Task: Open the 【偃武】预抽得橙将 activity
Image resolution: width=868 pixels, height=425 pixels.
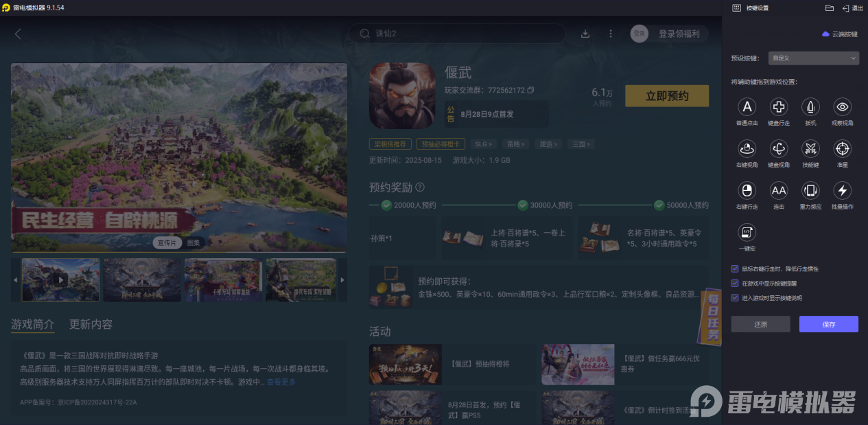Action: coord(451,365)
